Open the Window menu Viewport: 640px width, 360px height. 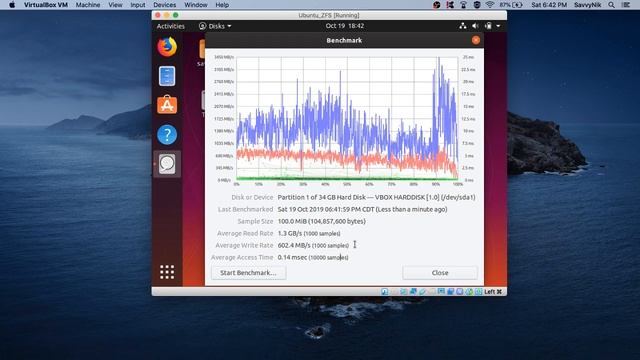click(196, 5)
